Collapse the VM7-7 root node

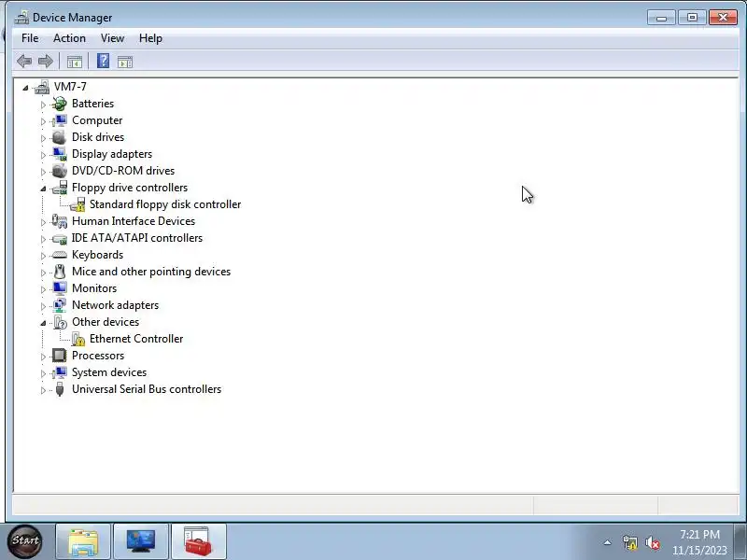tap(25, 88)
